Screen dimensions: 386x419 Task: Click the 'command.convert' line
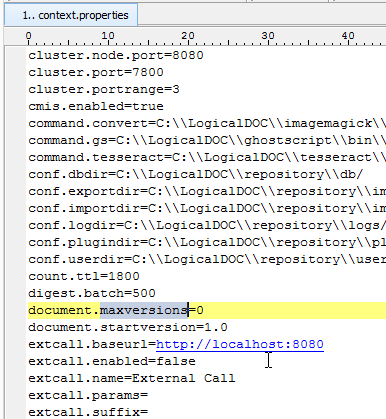pyautogui.click(x=207, y=123)
